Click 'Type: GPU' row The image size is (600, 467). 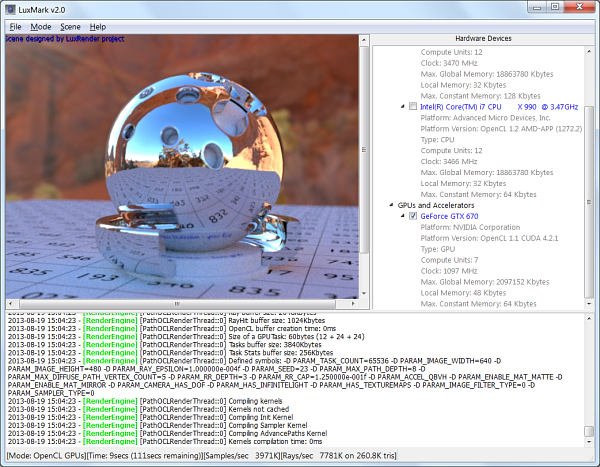(438, 249)
